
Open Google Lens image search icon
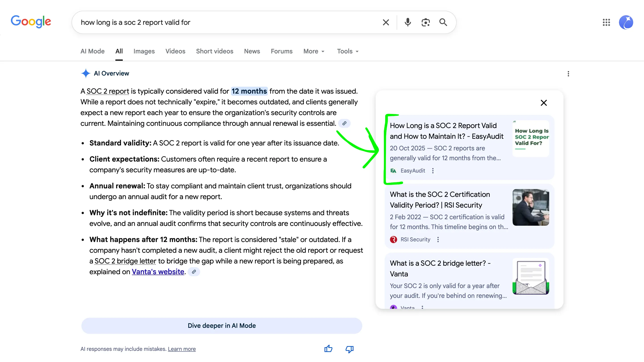426,23
